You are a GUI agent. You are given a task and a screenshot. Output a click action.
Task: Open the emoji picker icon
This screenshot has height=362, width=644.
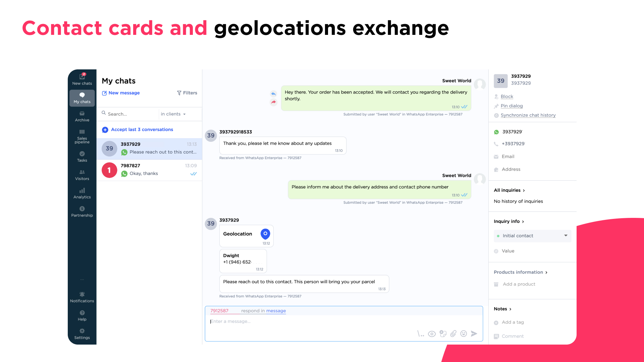464,334
